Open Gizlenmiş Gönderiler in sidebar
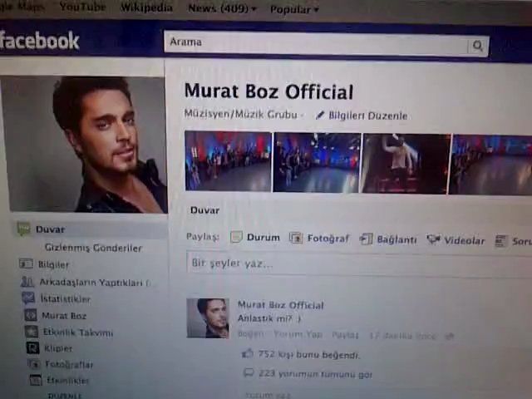Screen dimensions: 532x399 click(x=93, y=248)
